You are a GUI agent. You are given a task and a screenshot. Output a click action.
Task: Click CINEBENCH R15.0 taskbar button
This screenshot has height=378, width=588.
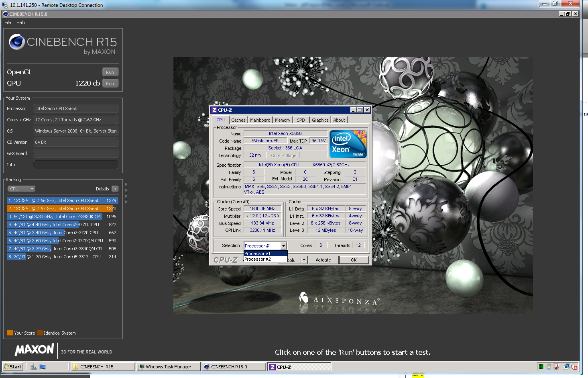(x=234, y=367)
